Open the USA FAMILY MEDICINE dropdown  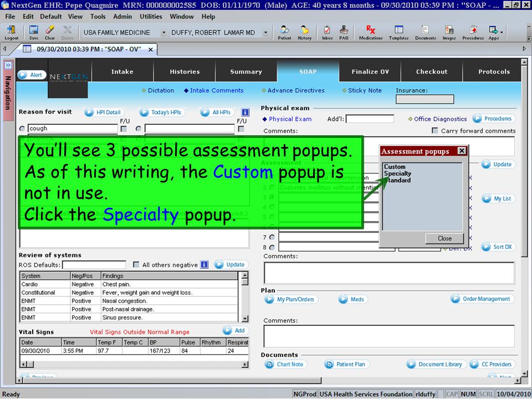(163, 33)
